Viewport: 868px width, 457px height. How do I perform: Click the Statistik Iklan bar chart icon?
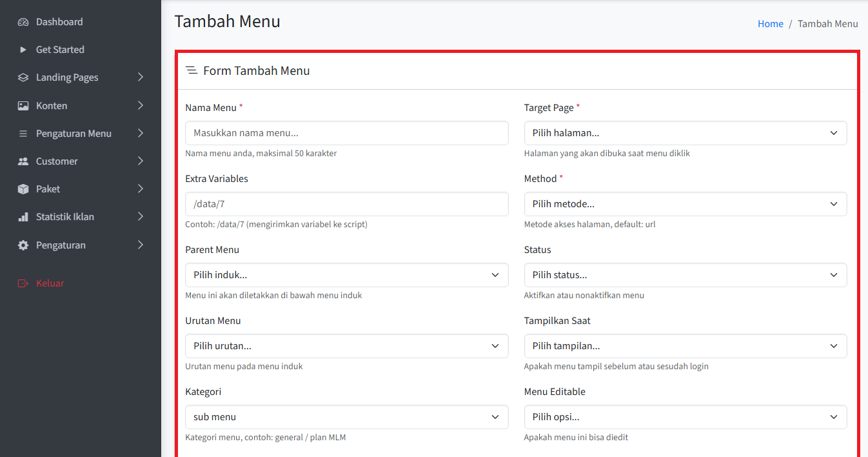(x=23, y=217)
